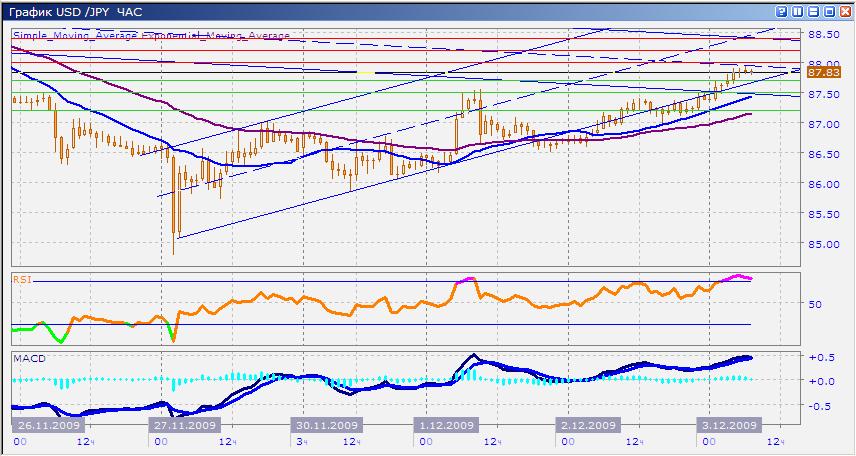Click the 2.12.2009 date marker
This screenshot has width=856, height=456.
(x=588, y=424)
